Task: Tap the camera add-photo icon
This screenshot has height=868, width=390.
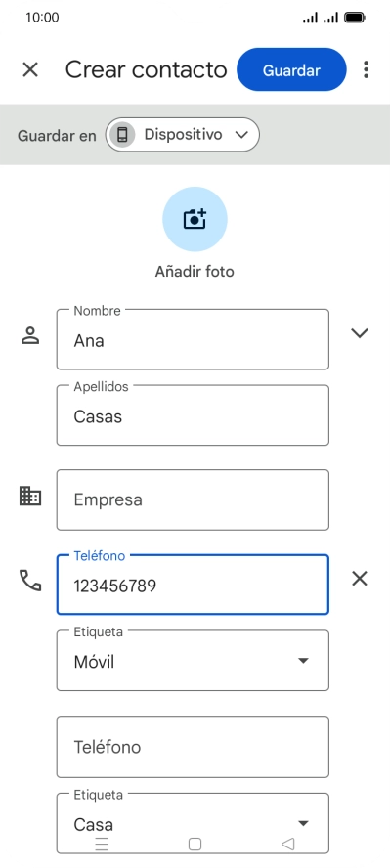Action: 195,219
